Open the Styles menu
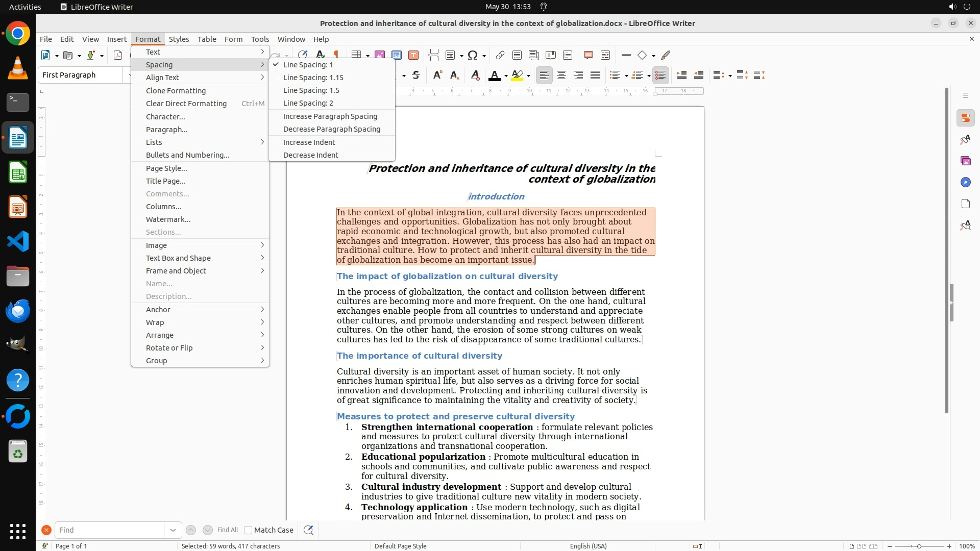The height and width of the screenshot is (551, 980). pyautogui.click(x=179, y=39)
